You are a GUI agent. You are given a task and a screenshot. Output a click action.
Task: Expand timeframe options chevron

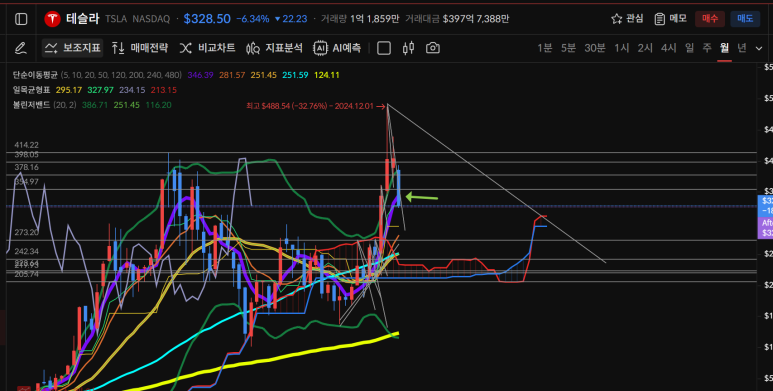tap(759, 48)
